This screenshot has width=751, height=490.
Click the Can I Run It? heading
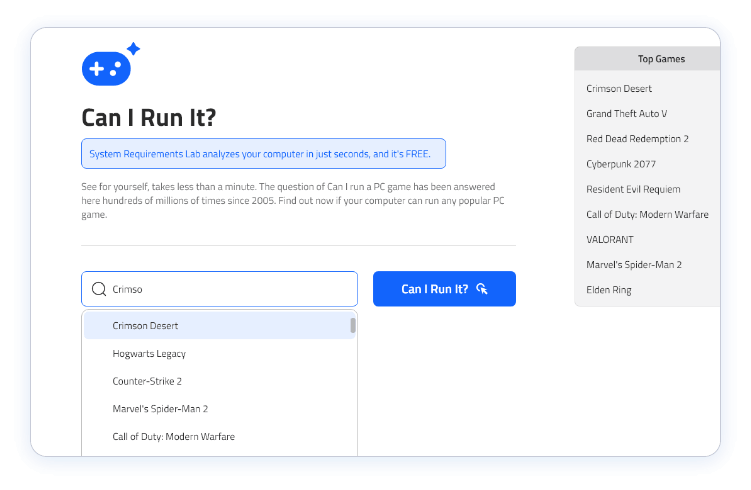(149, 118)
